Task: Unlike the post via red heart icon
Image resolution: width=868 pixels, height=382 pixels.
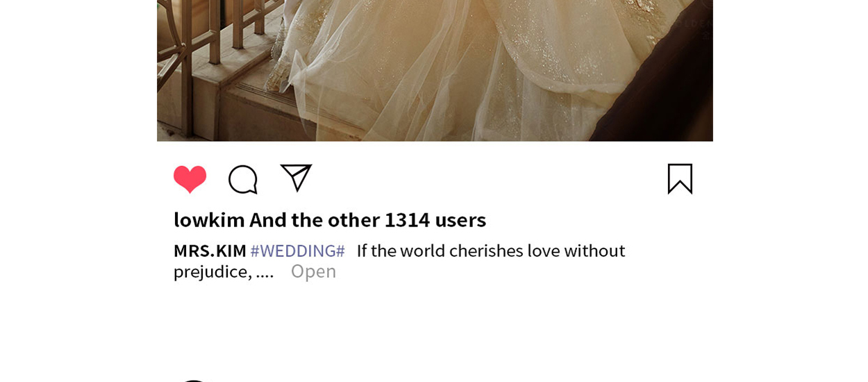Action: 190,179
